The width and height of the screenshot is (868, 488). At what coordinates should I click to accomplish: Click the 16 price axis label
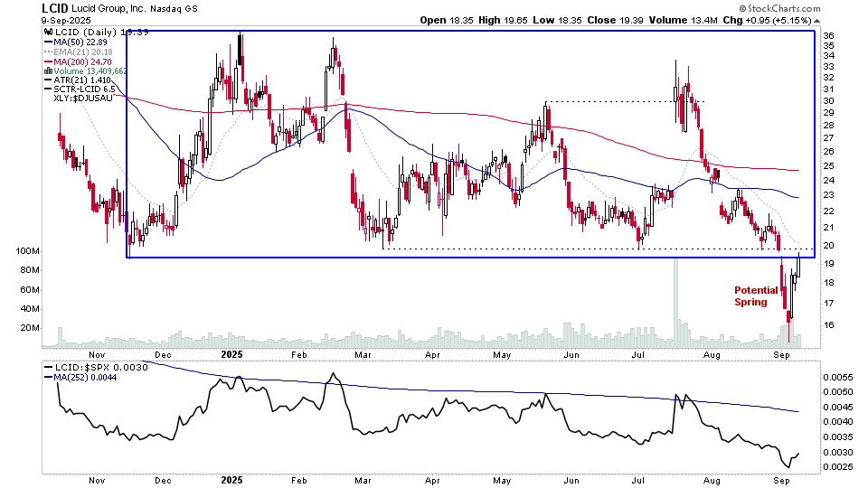829,324
